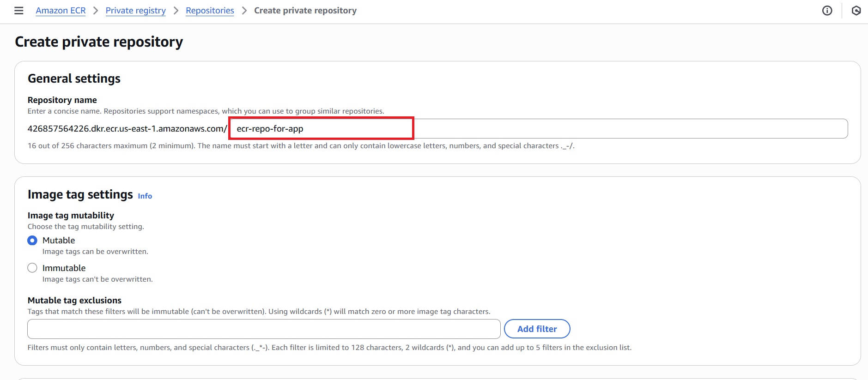Go to Private registry breadcrumb
868x380 pixels.
point(135,11)
